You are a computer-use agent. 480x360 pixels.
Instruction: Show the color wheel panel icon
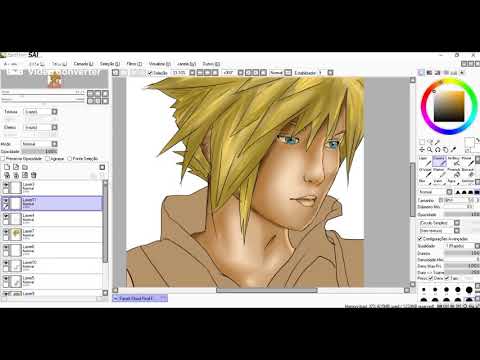pos(421,73)
